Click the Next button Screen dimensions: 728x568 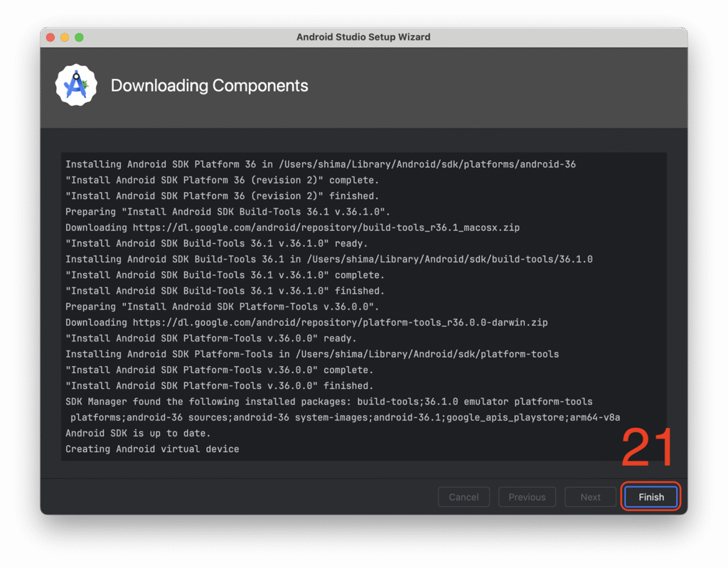[x=590, y=497]
